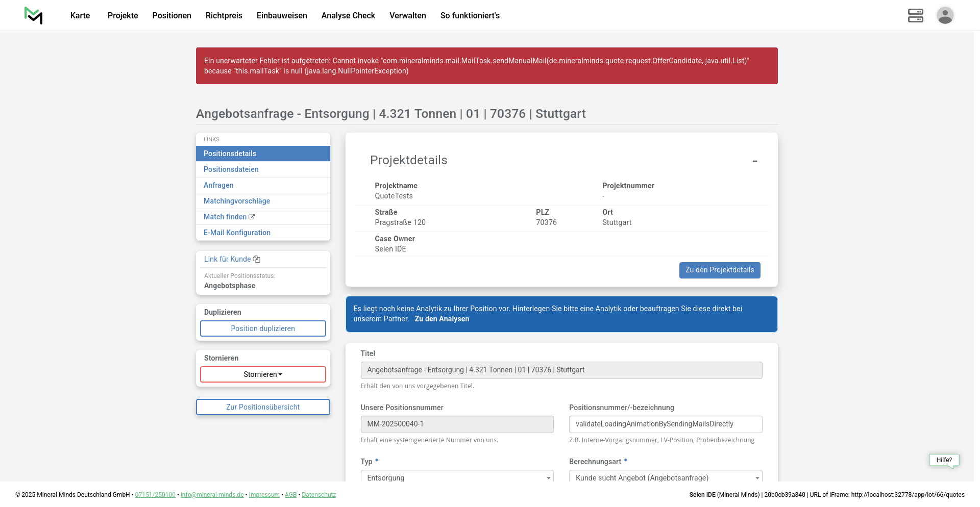Screen dimensions: 980x507
Task: Open the Projekte menu
Action: tap(122, 15)
